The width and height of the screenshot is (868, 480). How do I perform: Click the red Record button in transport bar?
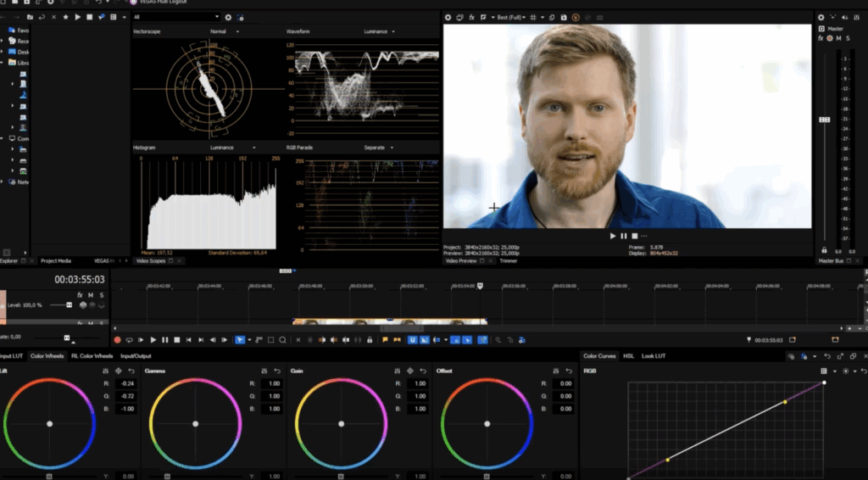[117, 340]
